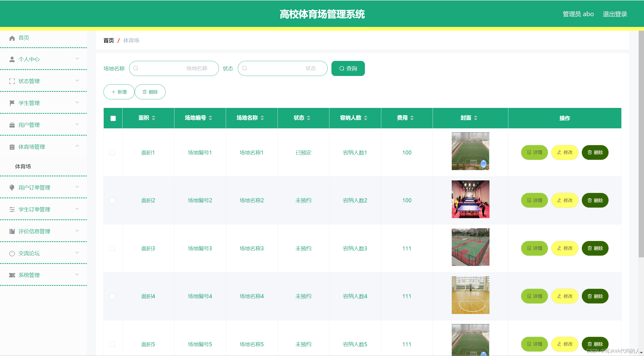Check the row checkbox for 面积3

pos(112,249)
